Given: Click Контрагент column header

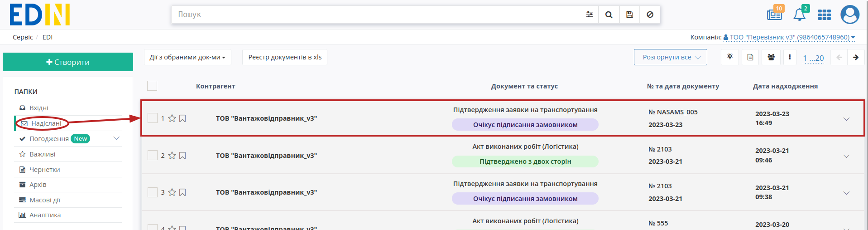Looking at the screenshot, I should 216,86.
